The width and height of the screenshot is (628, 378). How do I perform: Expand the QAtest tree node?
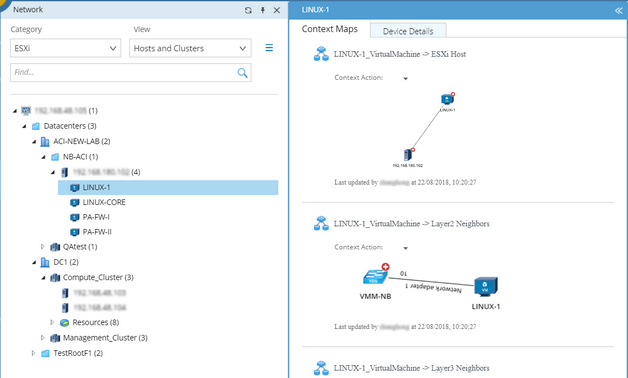tap(42, 247)
